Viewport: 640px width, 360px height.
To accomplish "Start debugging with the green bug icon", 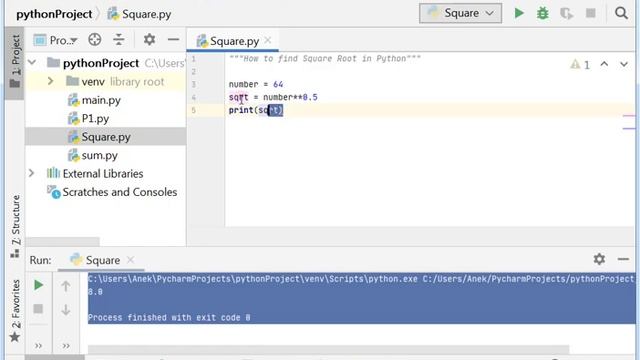I will 542,13.
